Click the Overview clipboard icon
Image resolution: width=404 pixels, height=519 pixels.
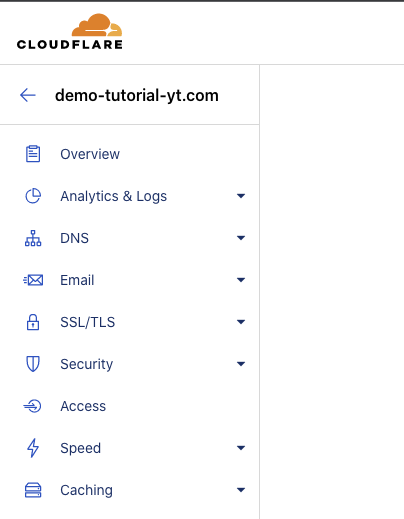point(33,154)
